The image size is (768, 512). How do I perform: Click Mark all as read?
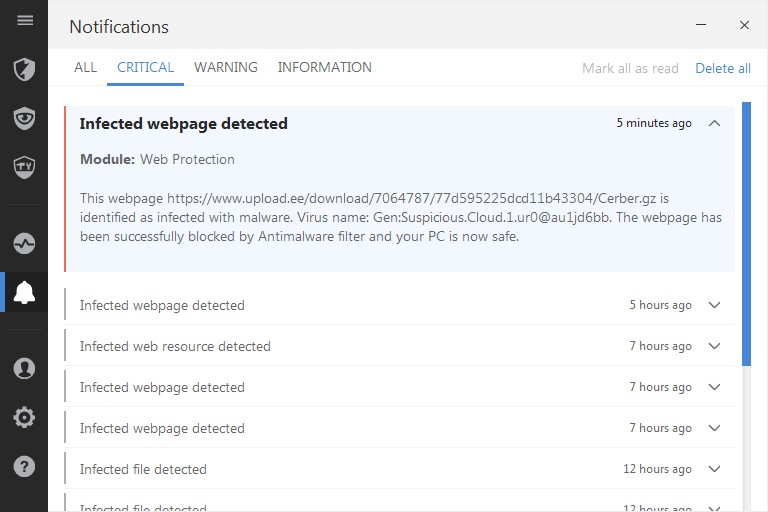pos(630,68)
